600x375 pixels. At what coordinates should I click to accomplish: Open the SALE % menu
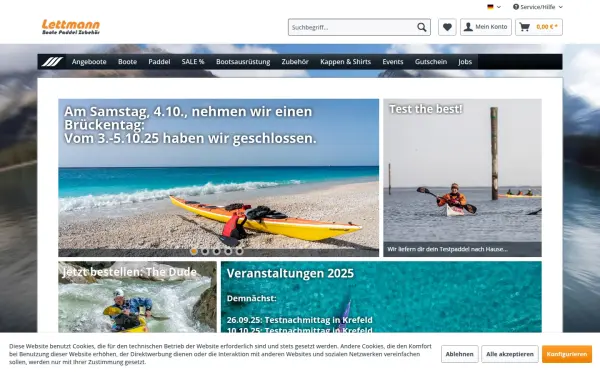click(193, 62)
